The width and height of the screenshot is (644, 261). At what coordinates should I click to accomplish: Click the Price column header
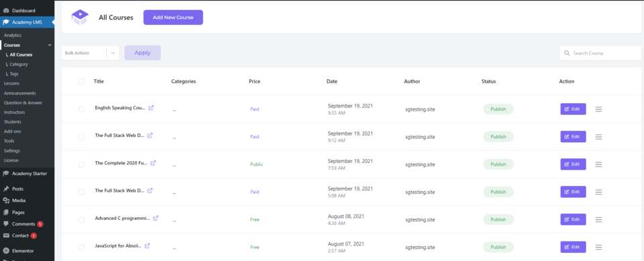point(255,81)
